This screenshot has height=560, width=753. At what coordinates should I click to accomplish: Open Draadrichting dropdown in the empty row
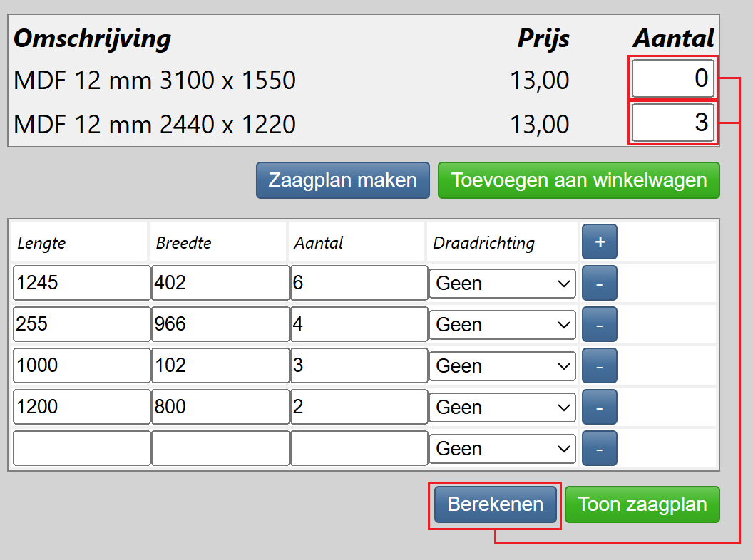[502, 448]
